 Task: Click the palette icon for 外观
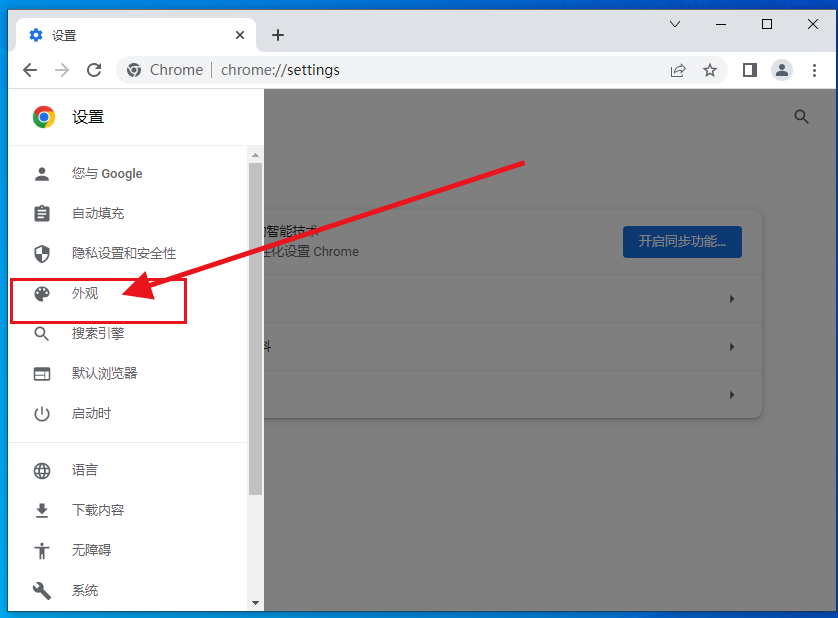coord(42,293)
